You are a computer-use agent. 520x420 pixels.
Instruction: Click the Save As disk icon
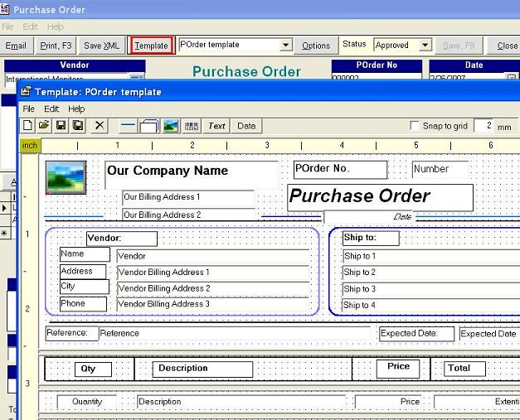78,126
